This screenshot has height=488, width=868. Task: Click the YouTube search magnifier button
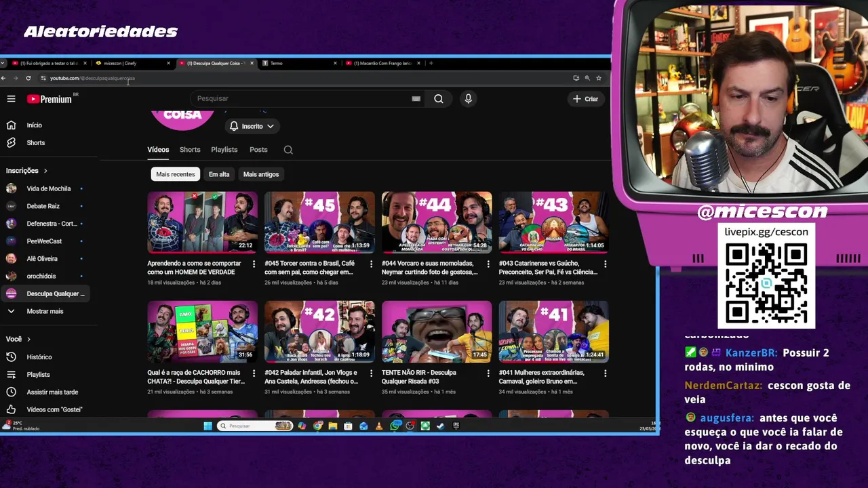point(439,99)
